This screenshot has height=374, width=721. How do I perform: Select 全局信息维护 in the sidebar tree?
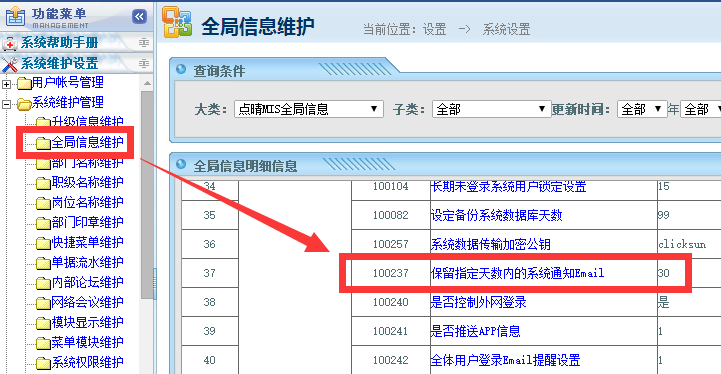(87, 142)
